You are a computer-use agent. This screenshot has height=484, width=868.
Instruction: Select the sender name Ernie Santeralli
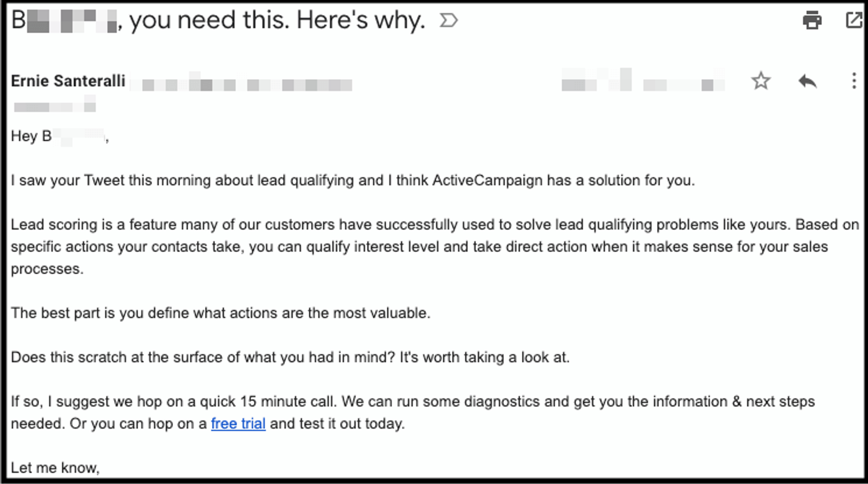(x=68, y=80)
